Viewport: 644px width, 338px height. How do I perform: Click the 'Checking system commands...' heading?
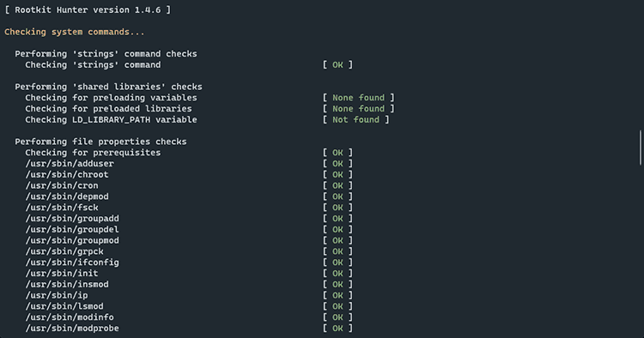(x=75, y=32)
